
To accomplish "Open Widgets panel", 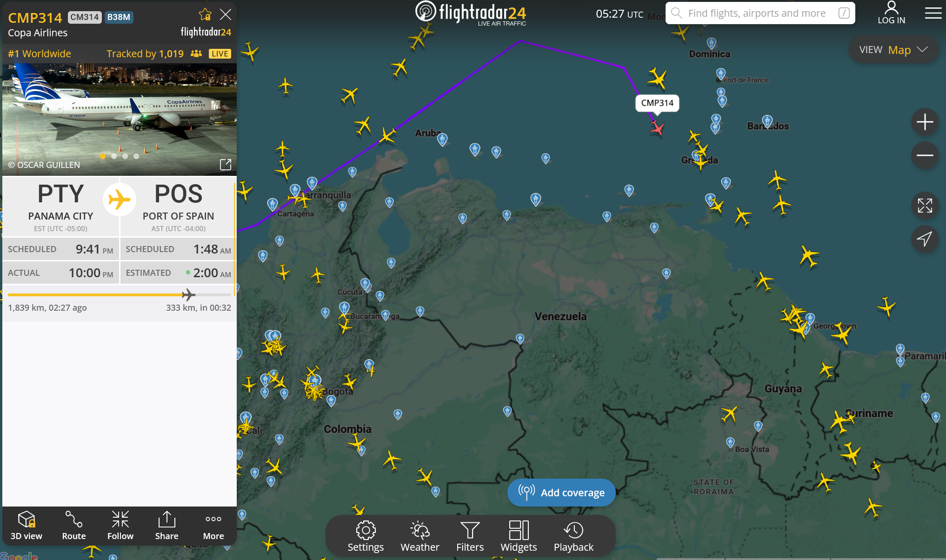I will [519, 535].
